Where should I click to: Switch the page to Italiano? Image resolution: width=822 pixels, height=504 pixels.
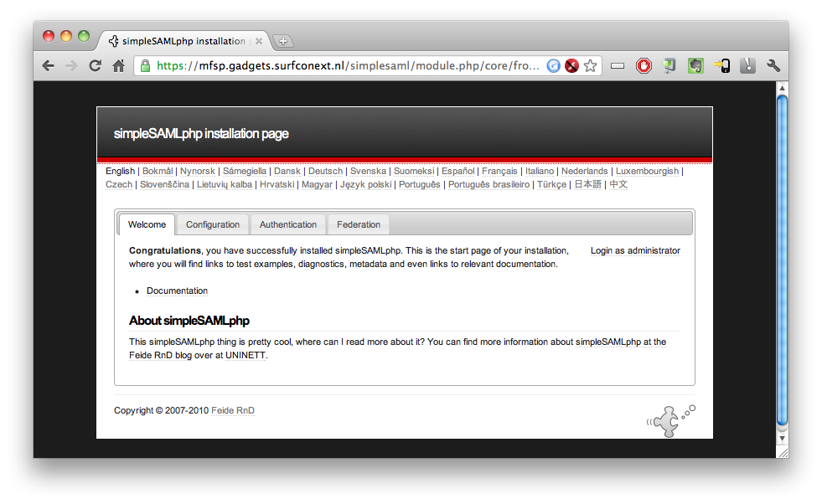(540, 172)
